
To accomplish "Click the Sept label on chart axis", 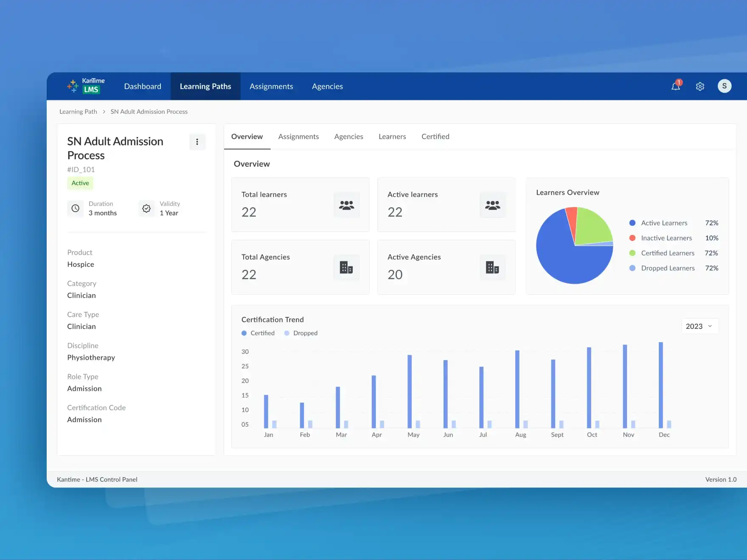I will pos(557,435).
